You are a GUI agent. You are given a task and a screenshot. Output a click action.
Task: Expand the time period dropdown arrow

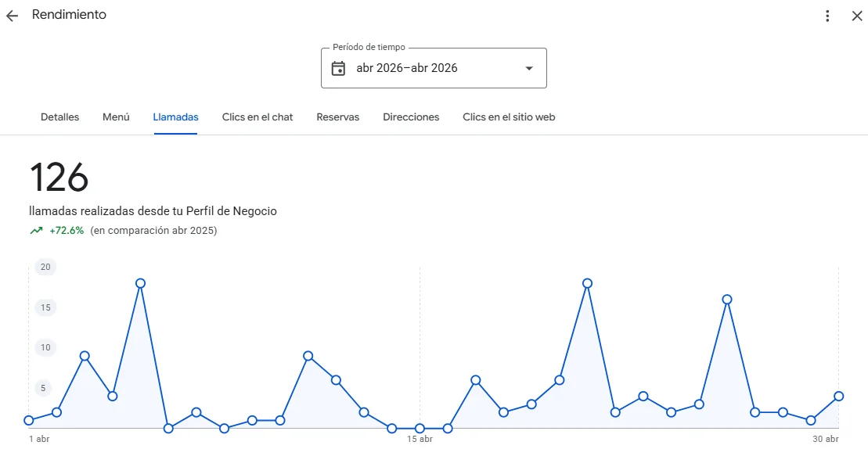[528, 68]
